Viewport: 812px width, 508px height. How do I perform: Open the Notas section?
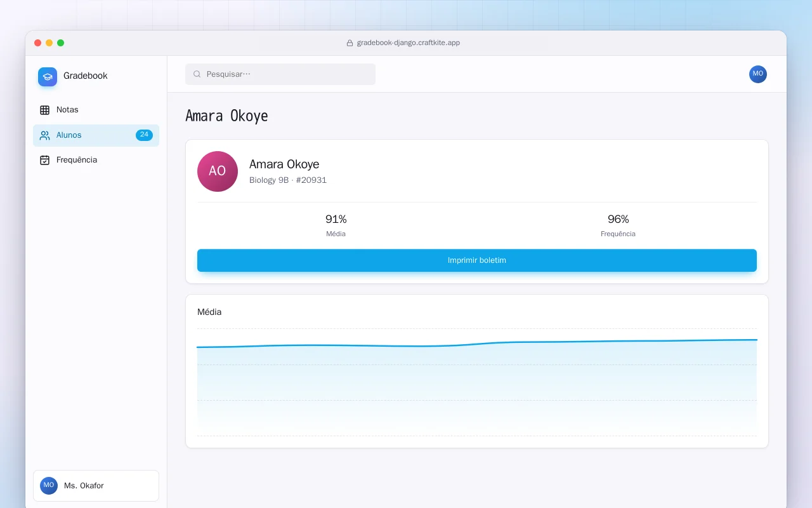(x=96, y=110)
